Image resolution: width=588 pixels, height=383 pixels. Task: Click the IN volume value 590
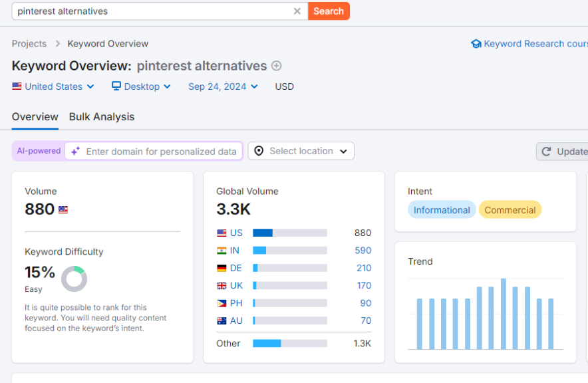pos(363,251)
